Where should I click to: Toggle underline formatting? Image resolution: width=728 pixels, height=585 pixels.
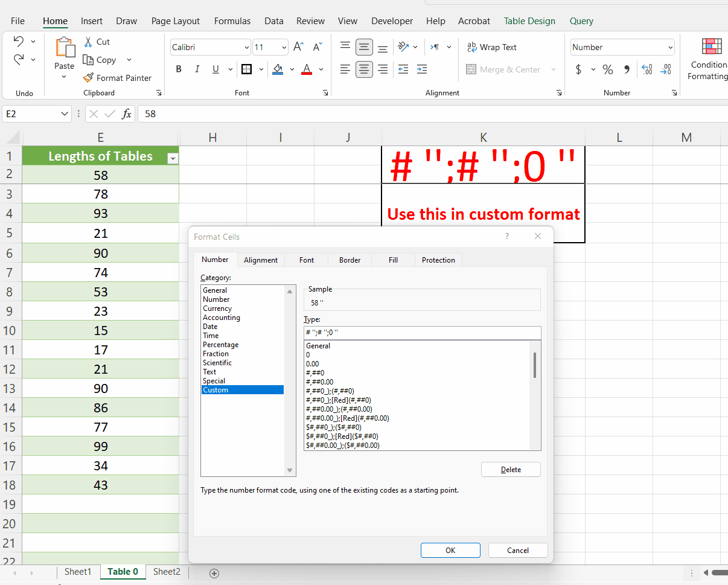pos(216,69)
